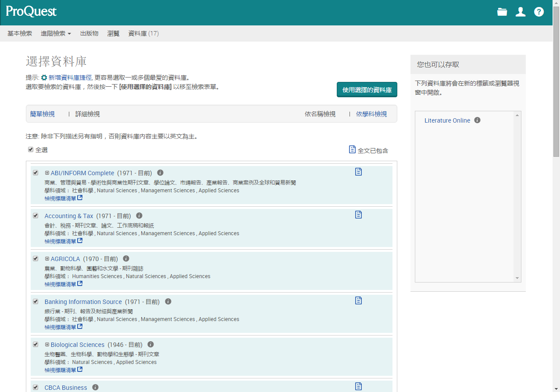Open Literature Online link
Screen dimensions: 560x392
[x=447, y=120]
